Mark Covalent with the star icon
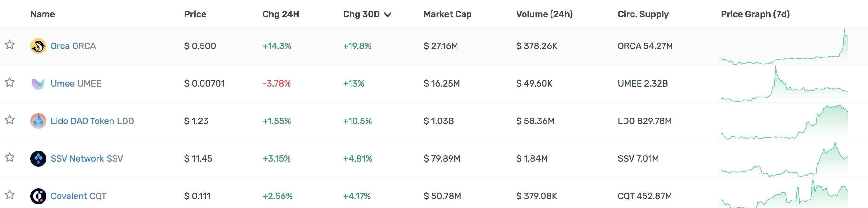Viewport: 868px width, 208px height. click(x=10, y=195)
